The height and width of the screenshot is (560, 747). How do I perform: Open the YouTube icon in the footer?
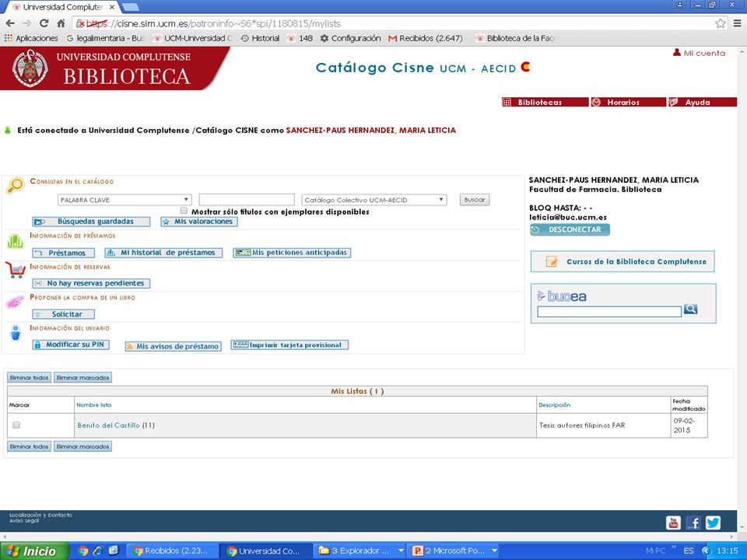[673, 523]
